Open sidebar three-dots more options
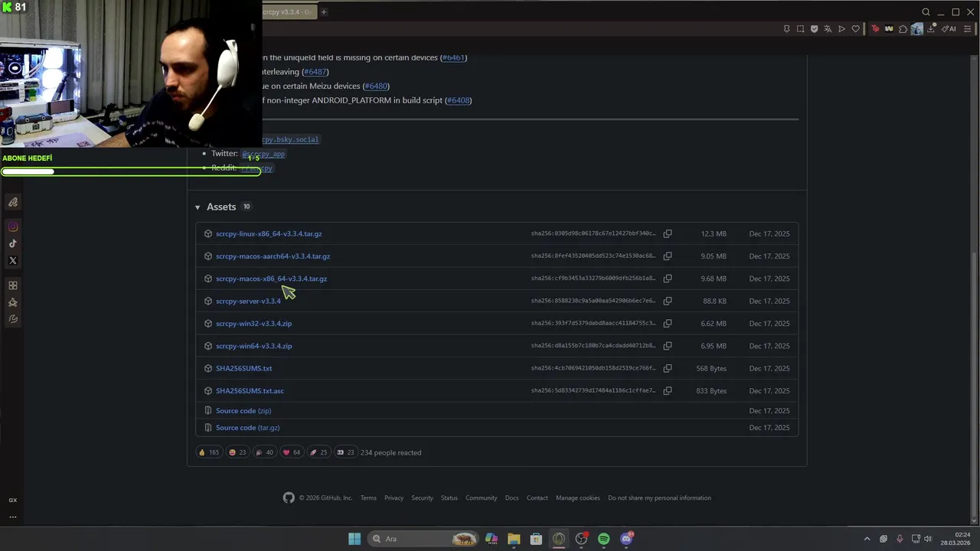The height and width of the screenshot is (551, 980). (13, 517)
